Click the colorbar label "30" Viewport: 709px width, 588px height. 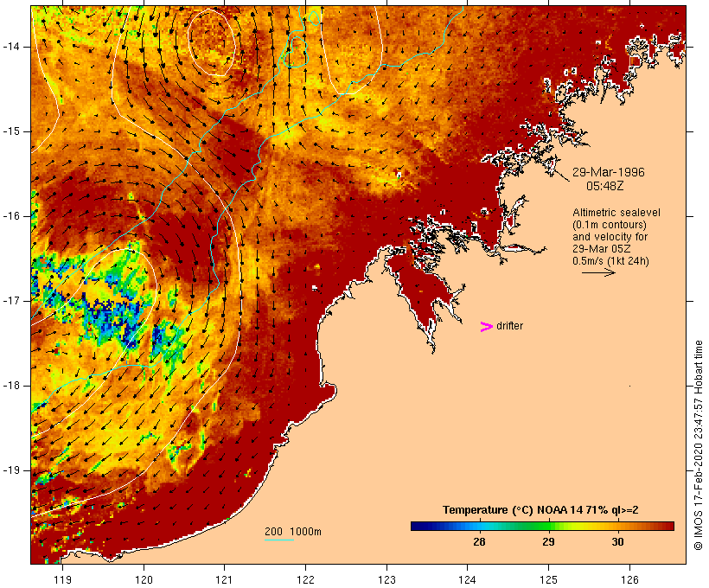tap(617, 542)
